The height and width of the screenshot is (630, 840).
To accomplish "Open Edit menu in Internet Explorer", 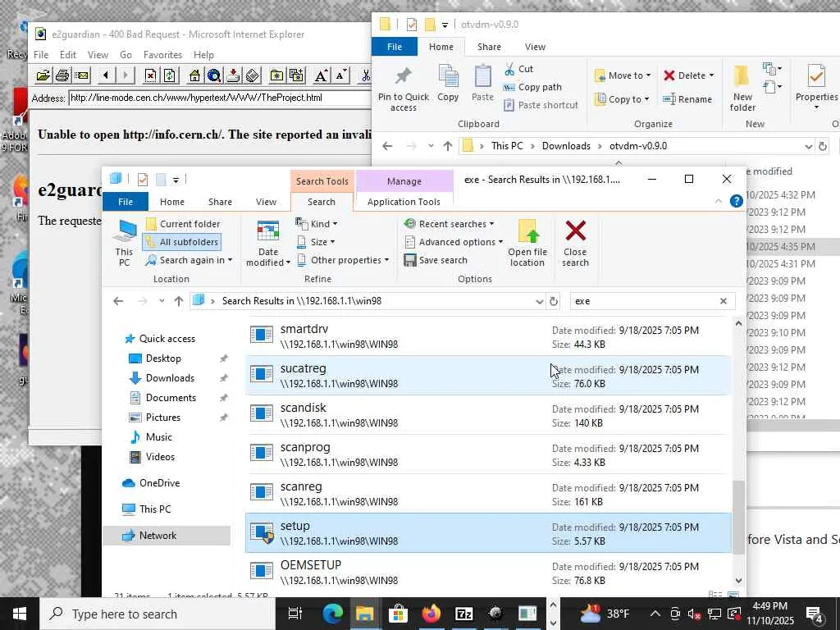I will pos(67,55).
